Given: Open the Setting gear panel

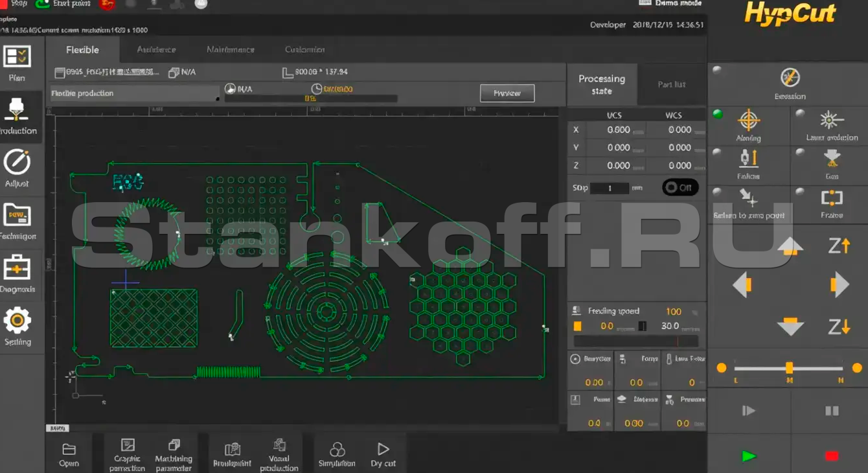Looking at the screenshot, I should (17, 326).
